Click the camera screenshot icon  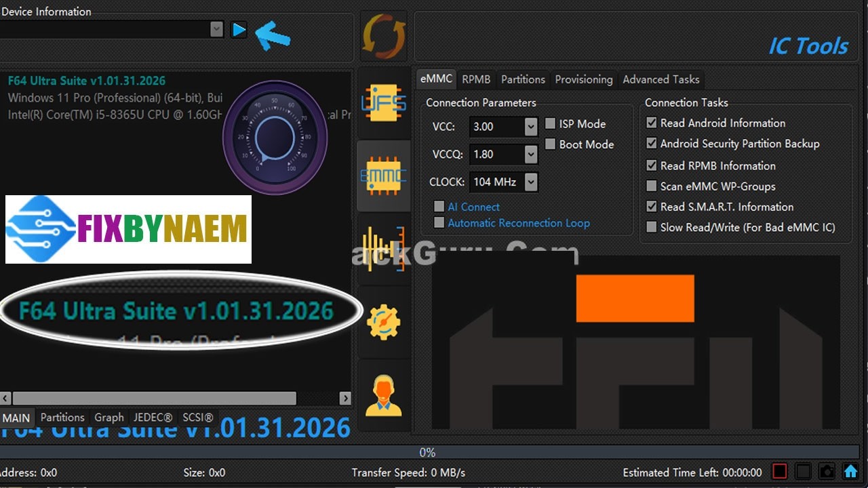tap(827, 471)
